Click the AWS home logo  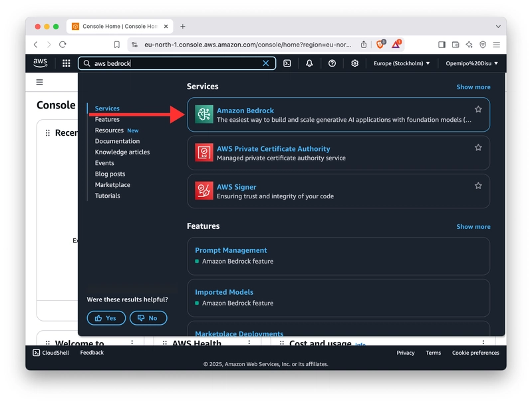click(40, 63)
